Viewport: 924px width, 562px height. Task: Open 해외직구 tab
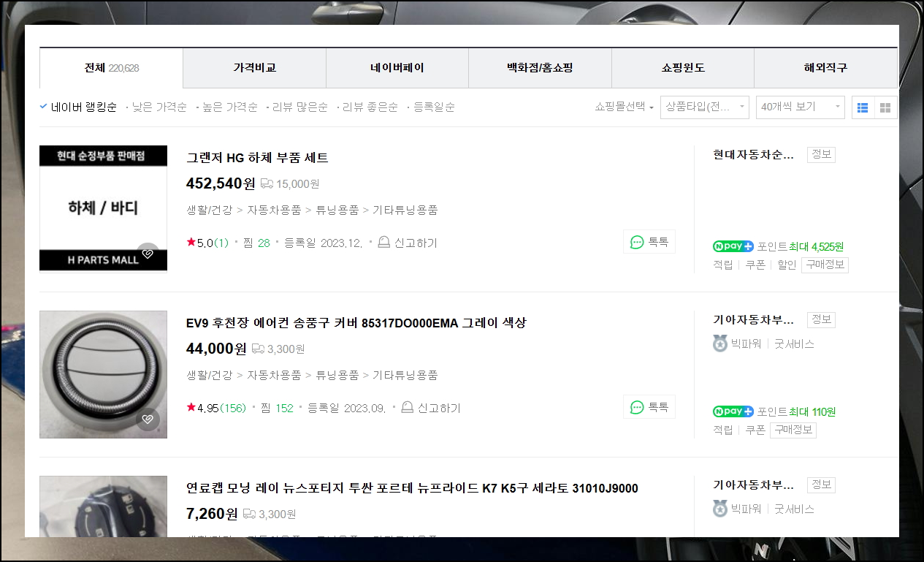(x=825, y=68)
